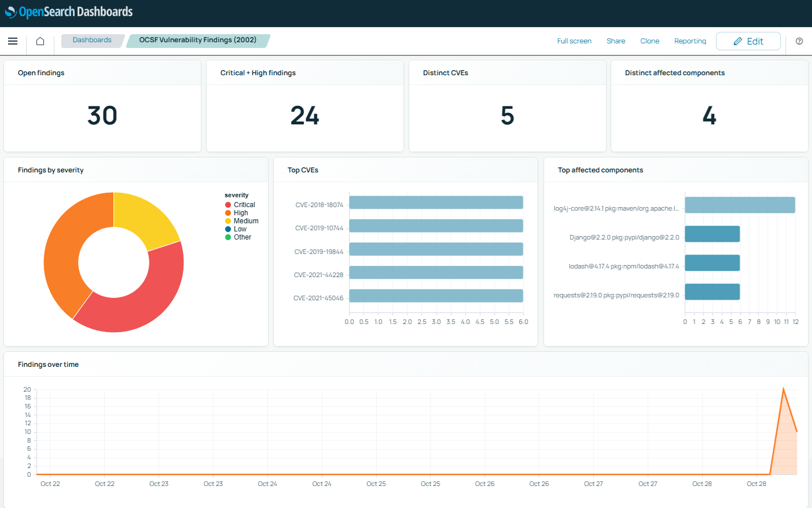This screenshot has height=508, width=812.
Task: Click the OpenSearch Dashboards logo
Action: click(x=69, y=12)
